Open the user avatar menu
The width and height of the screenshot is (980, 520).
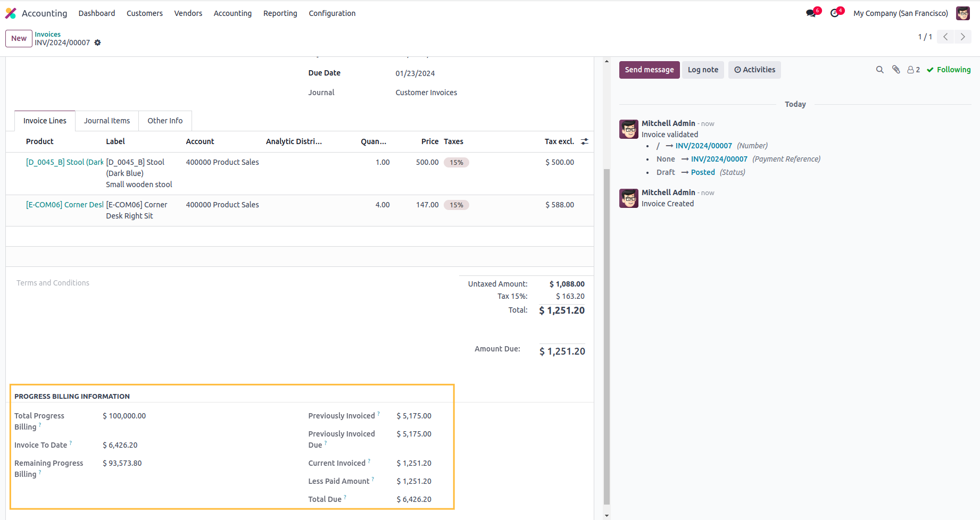point(962,13)
